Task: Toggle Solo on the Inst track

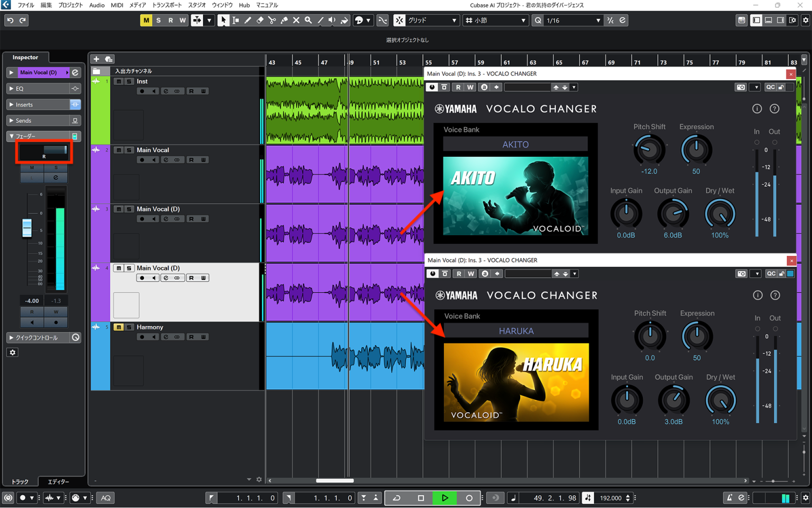Action: tap(128, 81)
